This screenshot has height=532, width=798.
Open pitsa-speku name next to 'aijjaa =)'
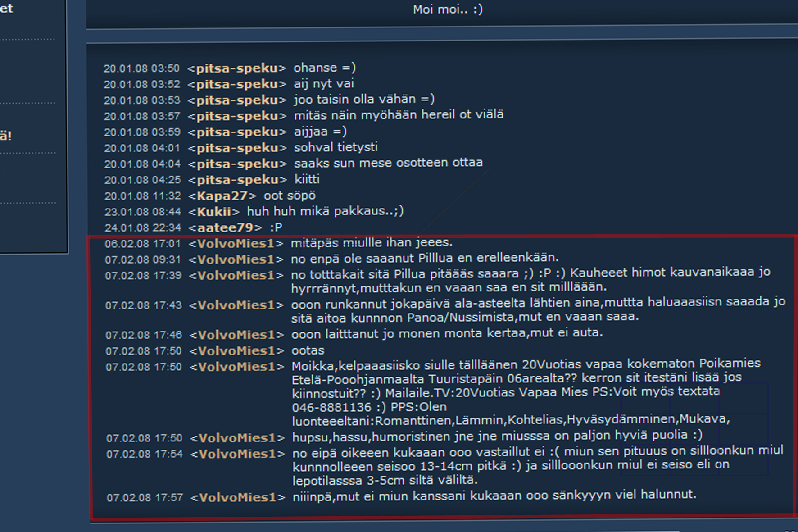click(x=237, y=132)
